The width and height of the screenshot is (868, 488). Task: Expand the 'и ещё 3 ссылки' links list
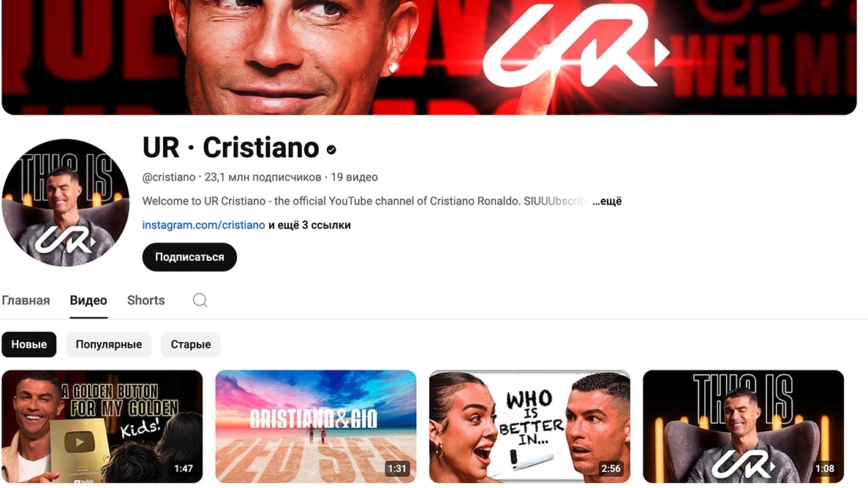coord(309,225)
